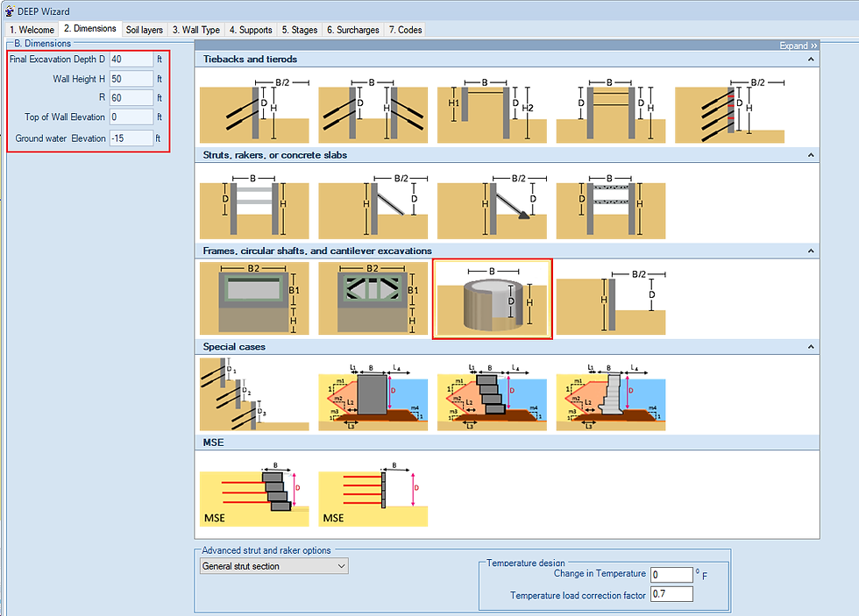The image size is (859, 616).
Task: Select stepped multi-bench tieback wall model
Action: (254, 394)
